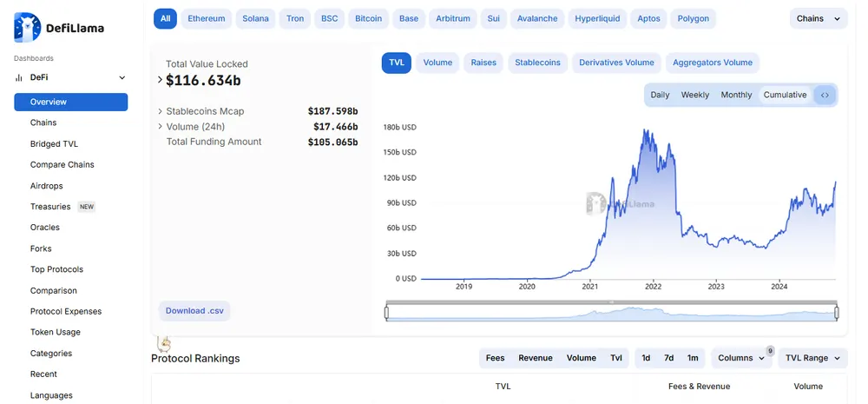Screen dimensions: 868x404
Task: Filter by Base chain
Action: (409, 18)
